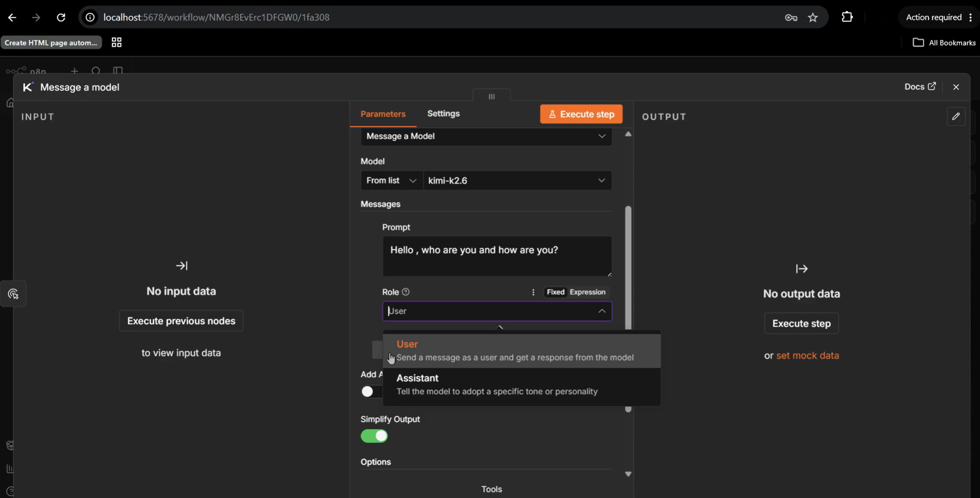The width and height of the screenshot is (980, 498).
Task: Click the browser address bar URL
Action: [217, 17]
